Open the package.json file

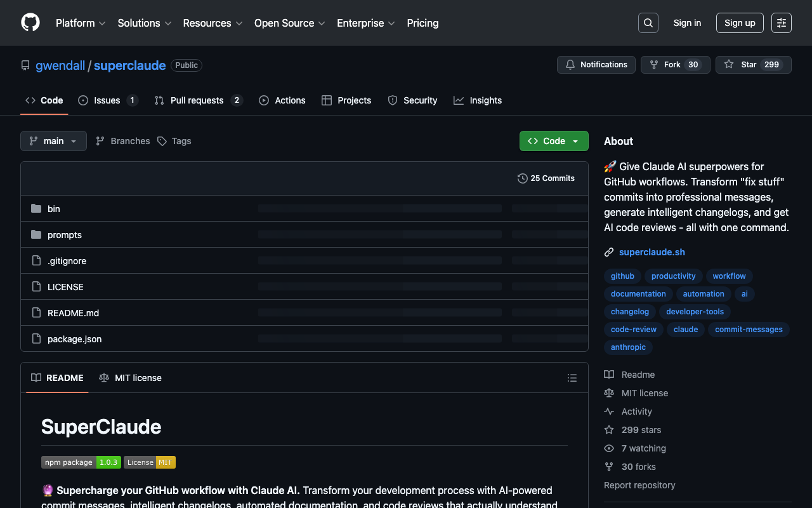coord(74,339)
